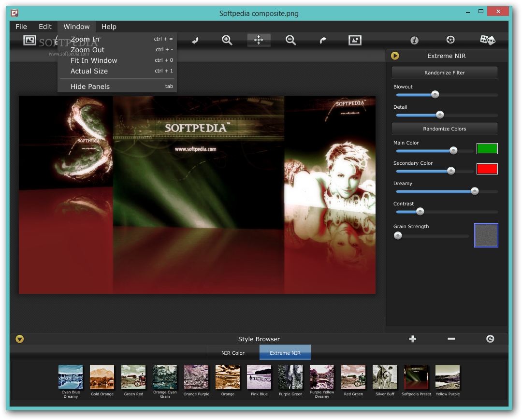Click the save image toolbar icon
The width and height of the screenshot is (522, 420).
point(355,40)
